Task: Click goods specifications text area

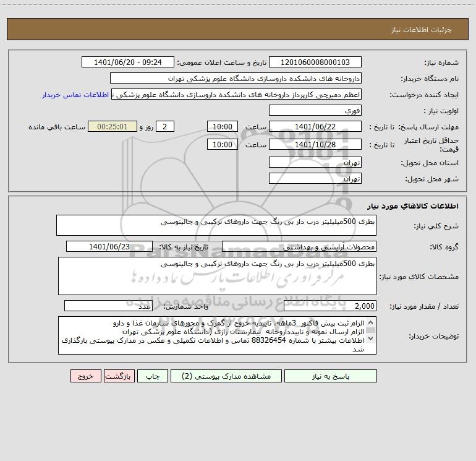Action: [217, 276]
